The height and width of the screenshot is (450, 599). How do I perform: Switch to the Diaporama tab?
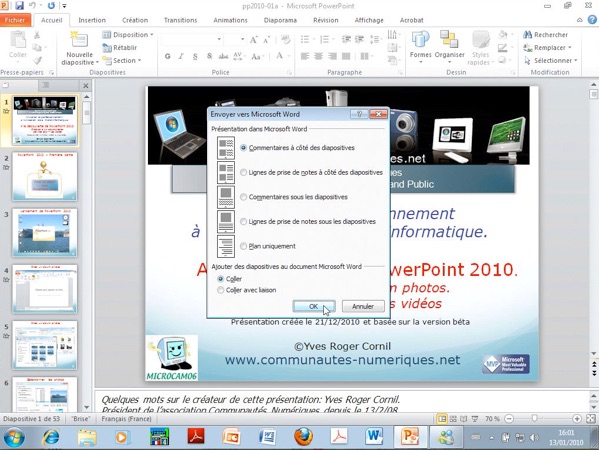pyautogui.click(x=280, y=20)
